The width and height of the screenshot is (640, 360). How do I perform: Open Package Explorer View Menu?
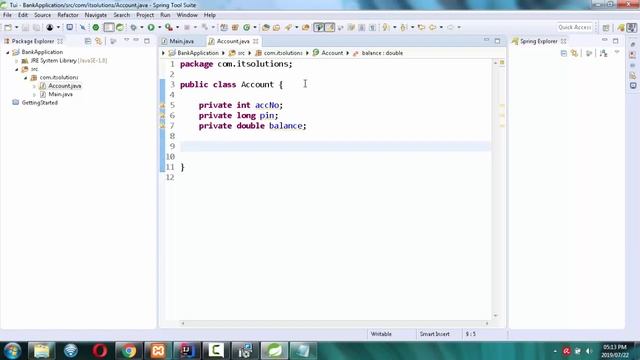(126, 40)
